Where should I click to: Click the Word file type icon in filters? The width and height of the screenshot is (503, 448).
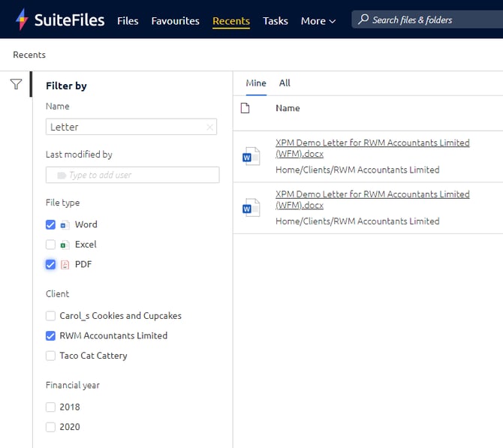[65, 225]
